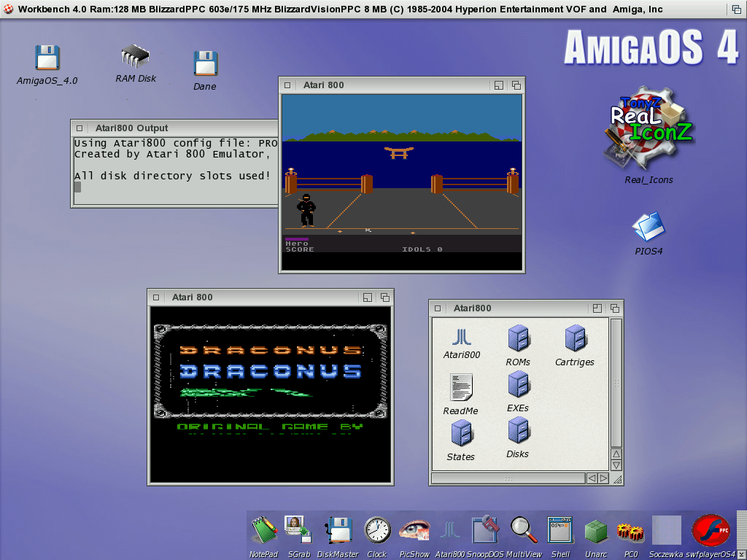Click the ninja character in game window
The width and height of the screenshot is (747, 560).
coord(306,210)
